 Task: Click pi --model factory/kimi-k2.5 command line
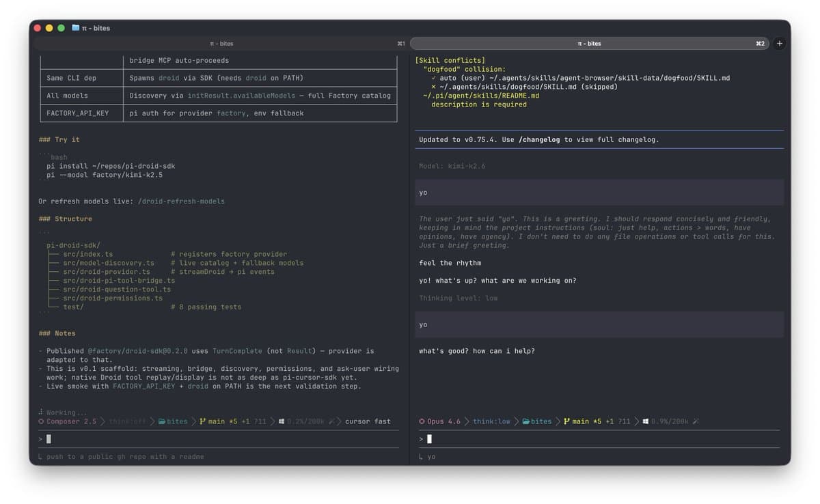click(x=105, y=175)
